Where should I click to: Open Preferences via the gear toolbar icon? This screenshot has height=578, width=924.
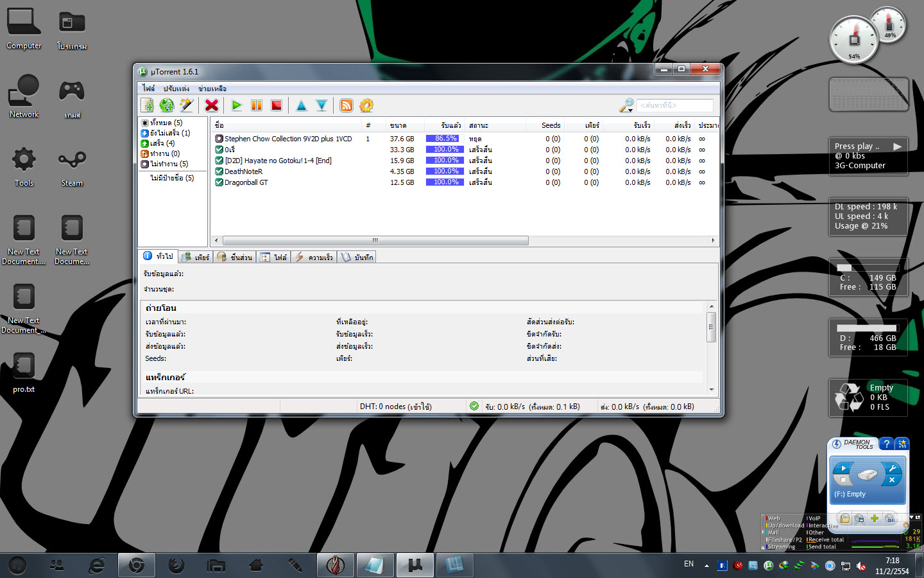[366, 105]
